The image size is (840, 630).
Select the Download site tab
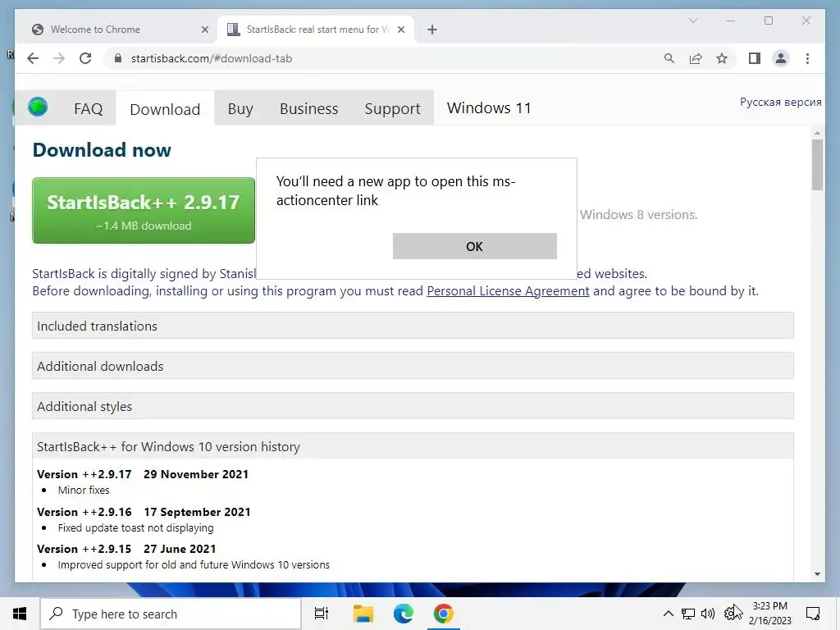coord(165,109)
